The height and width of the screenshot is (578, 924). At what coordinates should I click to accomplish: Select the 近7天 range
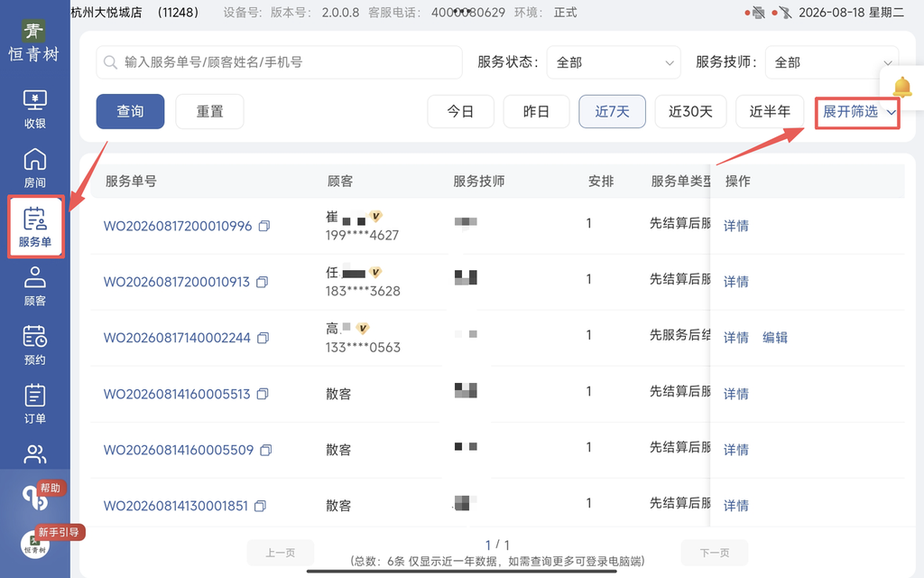click(613, 111)
